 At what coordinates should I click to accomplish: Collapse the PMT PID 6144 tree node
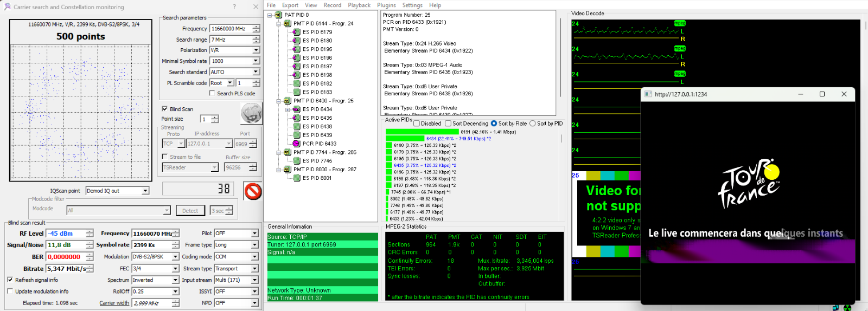279,24
